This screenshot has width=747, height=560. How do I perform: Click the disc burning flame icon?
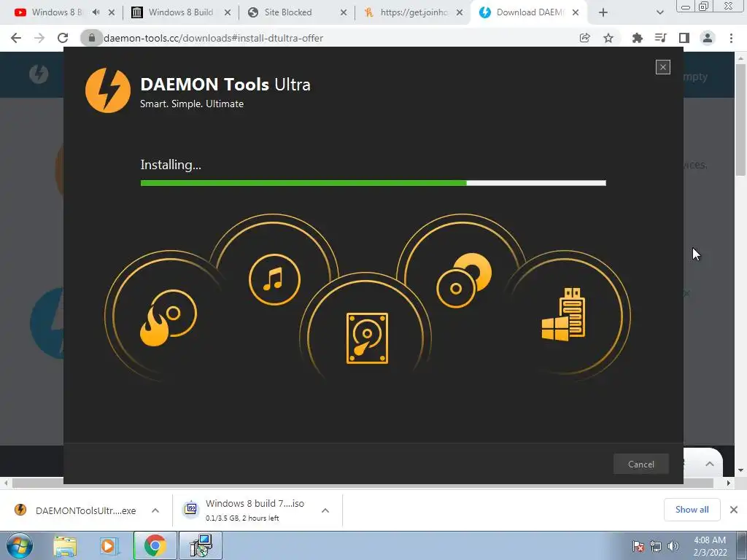169,317
